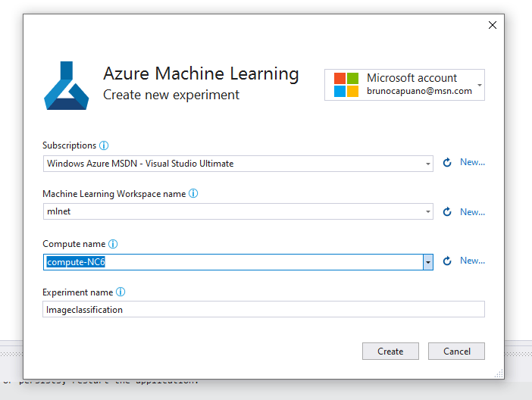Expand the Compute name dropdown arrow
Viewport: 532px width, 400px height.
tap(428, 261)
